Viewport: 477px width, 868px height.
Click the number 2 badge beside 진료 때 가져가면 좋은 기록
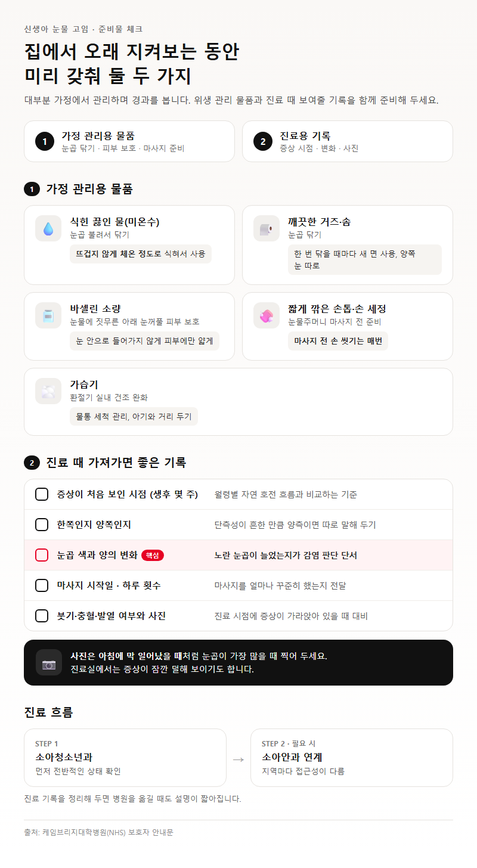pos(32,463)
